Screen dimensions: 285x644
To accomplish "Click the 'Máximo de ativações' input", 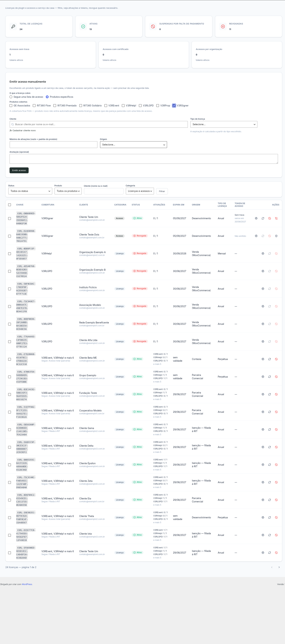I will click(x=53, y=145).
